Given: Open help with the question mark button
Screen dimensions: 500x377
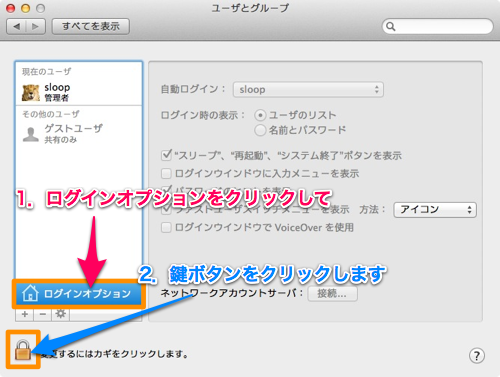Looking at the screenshot, I should pos(477,356).
